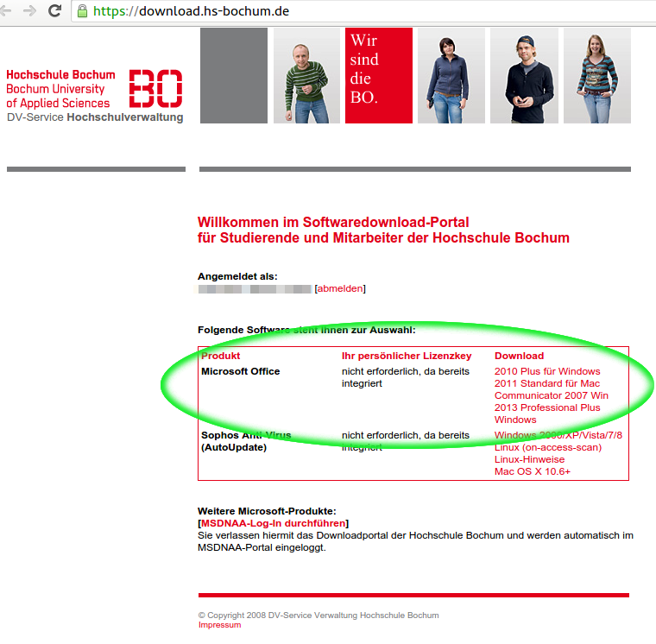Viewport: 656px width, 644px height.
Task: Download Sophos for Windows 2000/XP/Vista/7/8
Action: [558, 435]
